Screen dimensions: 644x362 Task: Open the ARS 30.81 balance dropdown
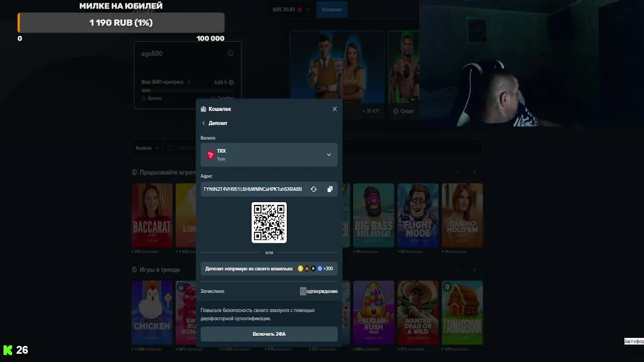pyautogui.click(x=291, y=10)
